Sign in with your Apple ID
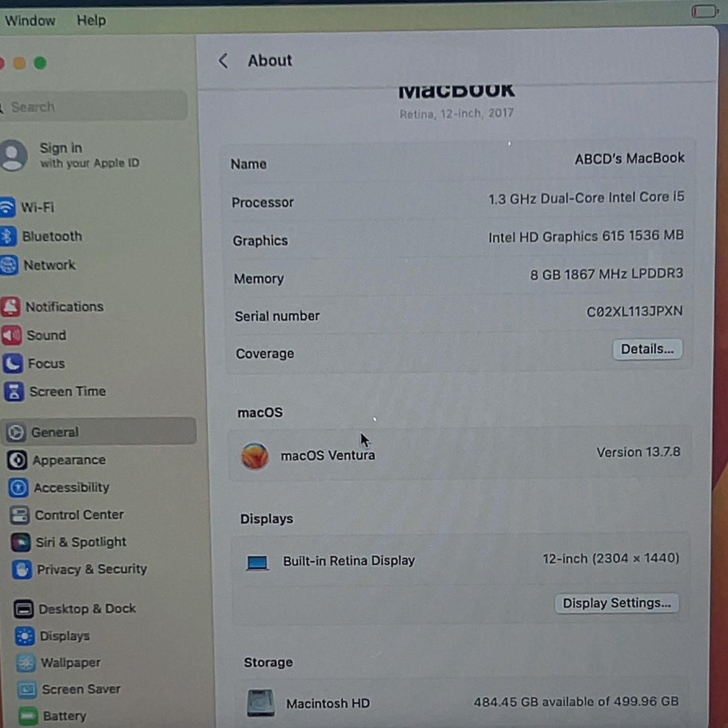This screenshot has width=728, height=728. (x=70, y=155)
